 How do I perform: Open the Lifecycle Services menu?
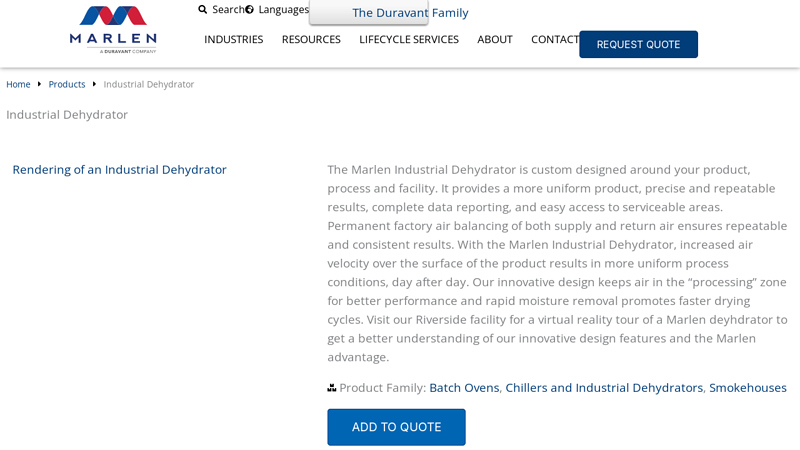click(x=408, y=40)
